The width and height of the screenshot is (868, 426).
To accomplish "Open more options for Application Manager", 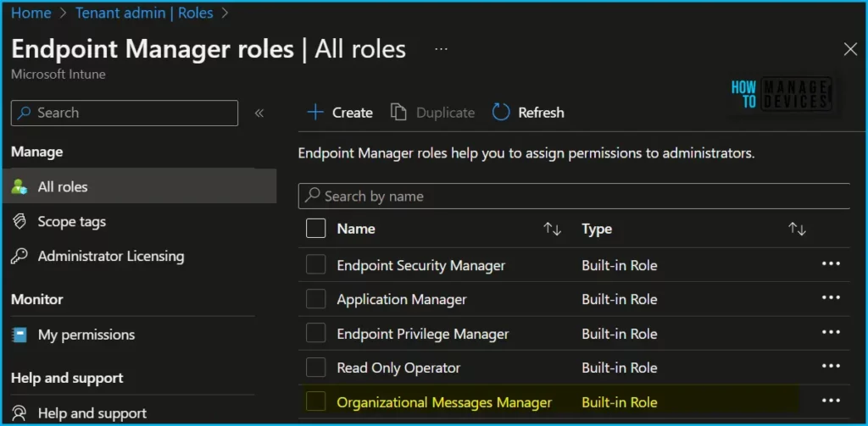I will coord(831,298).
